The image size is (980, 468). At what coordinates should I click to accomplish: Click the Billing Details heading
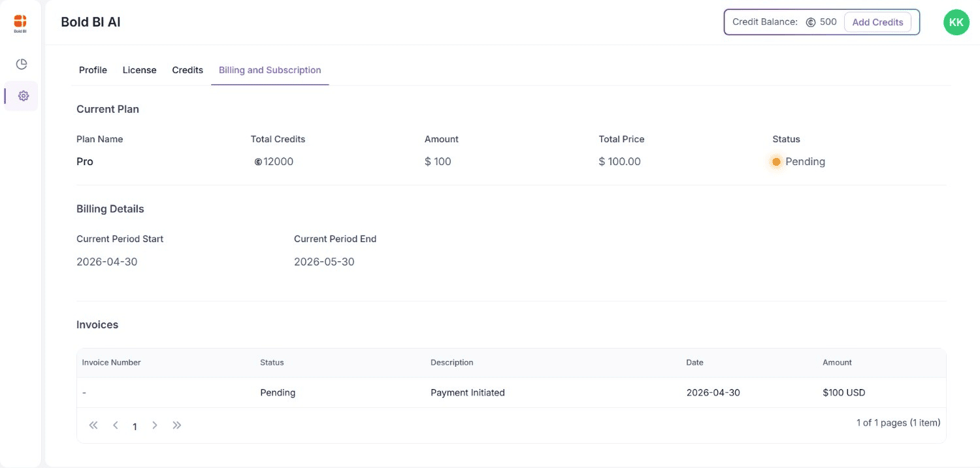pyautogui.click(x=110, y=210)
